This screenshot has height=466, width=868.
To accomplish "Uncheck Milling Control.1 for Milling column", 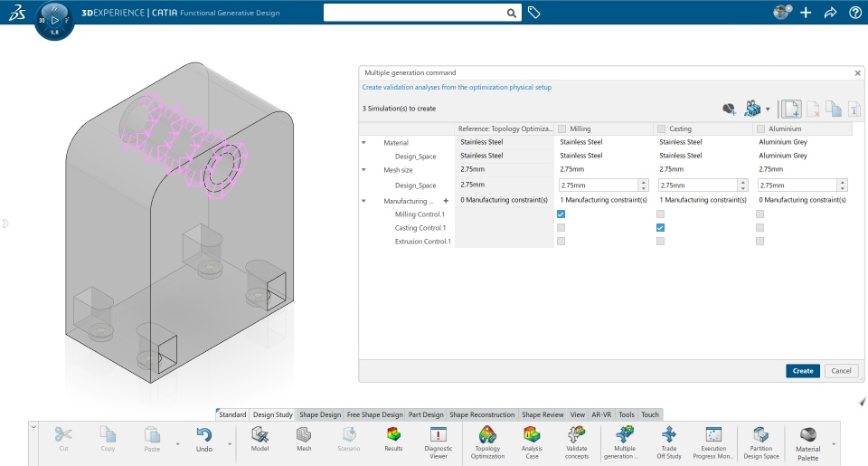I will coord(561,214).
